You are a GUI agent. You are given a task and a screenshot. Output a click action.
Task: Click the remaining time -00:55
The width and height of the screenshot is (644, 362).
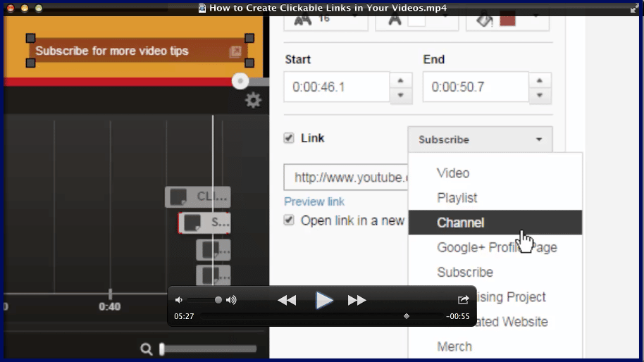(457, 316)
